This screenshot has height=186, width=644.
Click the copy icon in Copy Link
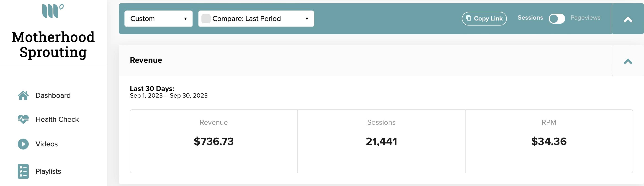[469, 18]
